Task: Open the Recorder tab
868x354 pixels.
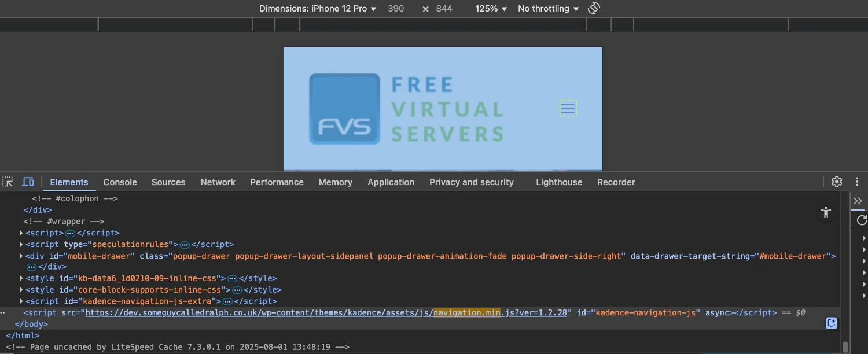Action: click(x=616, y=182)
